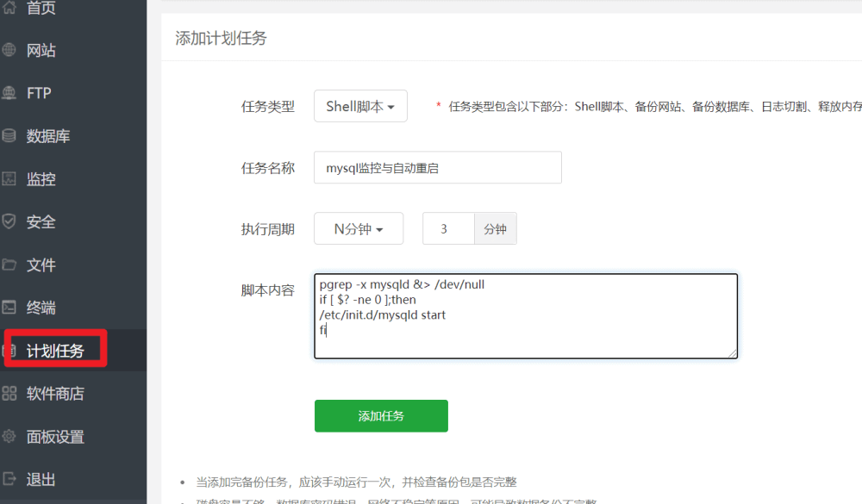Click the terminal icon beside 终端
The width and height of the screenshot is (862, 504).
(9, 308)
